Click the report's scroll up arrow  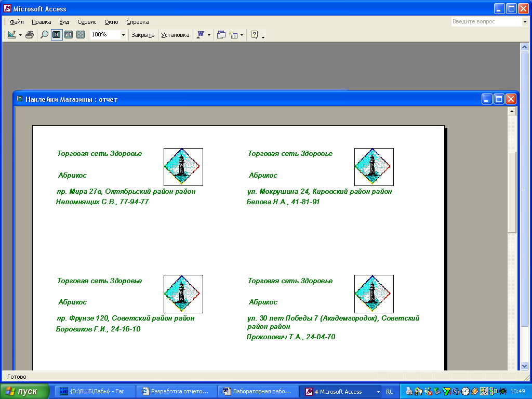[x=512, y=111]
